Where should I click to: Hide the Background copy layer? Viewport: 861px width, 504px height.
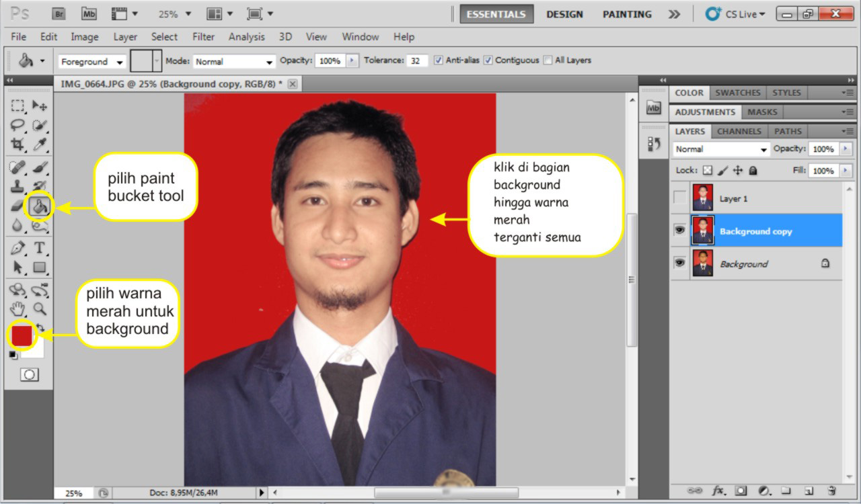[x=680, y=230]
